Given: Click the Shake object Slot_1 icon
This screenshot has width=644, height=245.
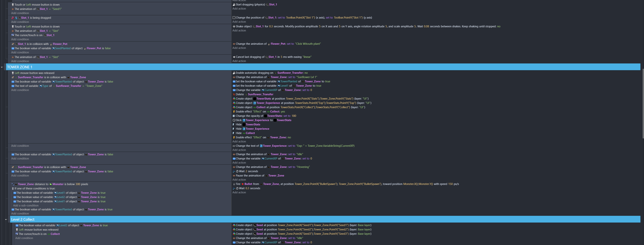Looking at the screenshot, I should 234,26.
